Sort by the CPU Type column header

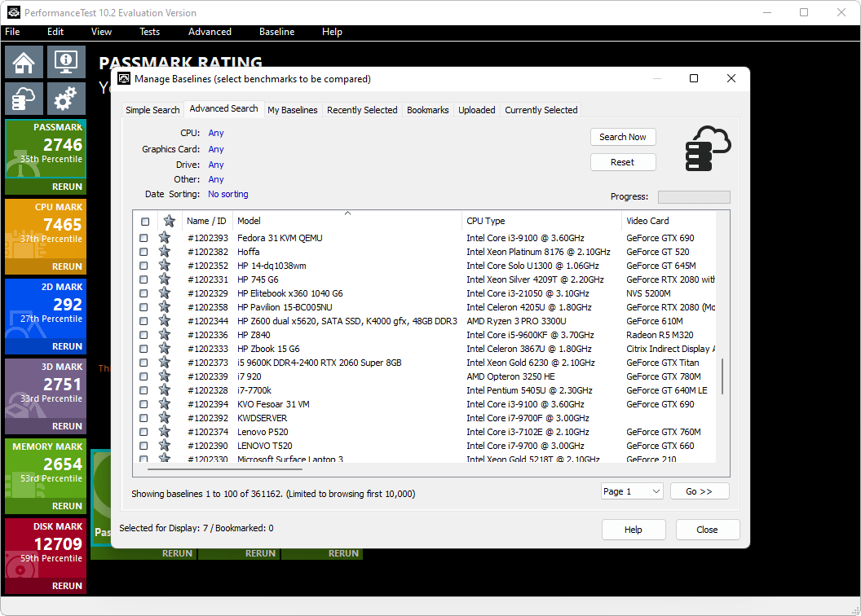(x=541, y=221)
